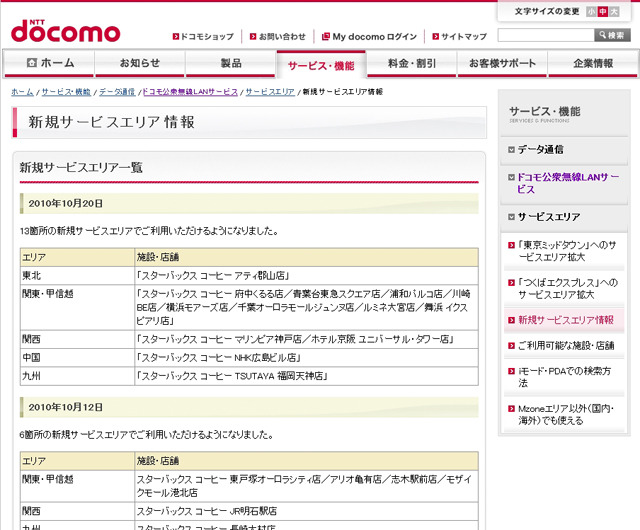This screenshot has width=640, height=530.
Task: Open sidebar item データ通信
Action: [540, 150]
